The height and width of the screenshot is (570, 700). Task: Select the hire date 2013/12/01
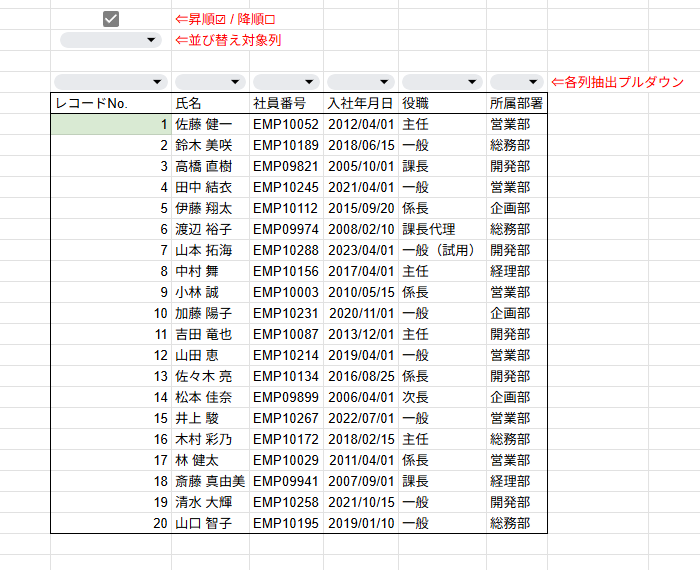coord(361,334)
